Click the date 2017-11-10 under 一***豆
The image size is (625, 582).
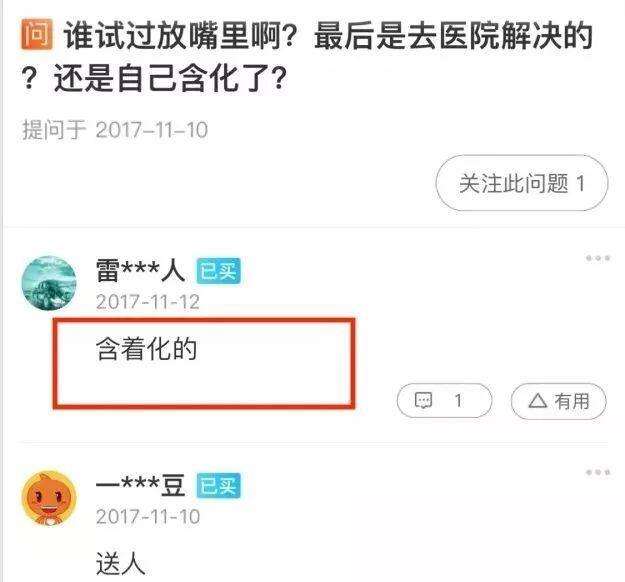click(x=147, y=517)
